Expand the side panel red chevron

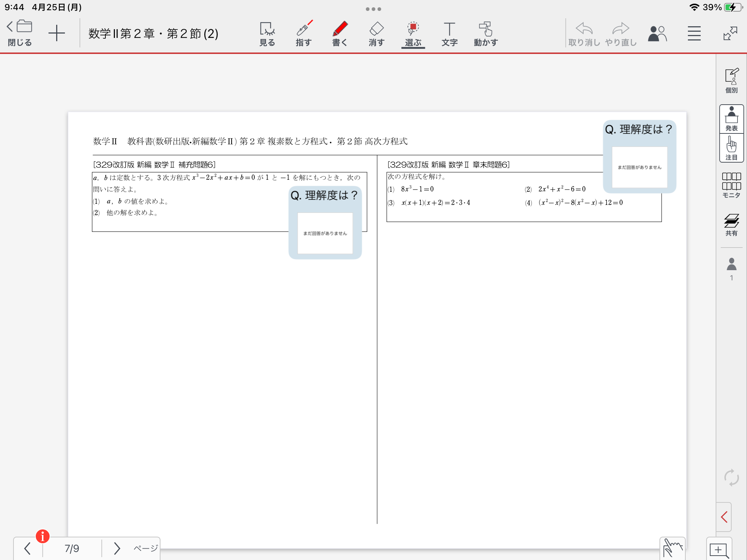tap(724, 517)
